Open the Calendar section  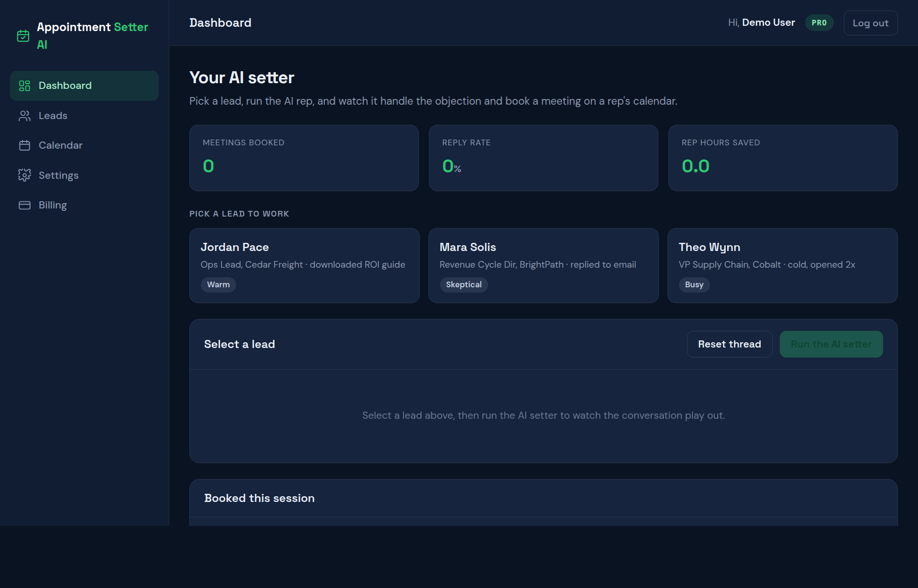click(84, 145)
